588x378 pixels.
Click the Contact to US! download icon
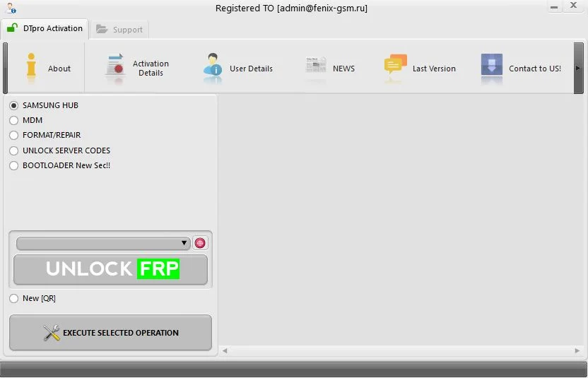click(492, 66)
